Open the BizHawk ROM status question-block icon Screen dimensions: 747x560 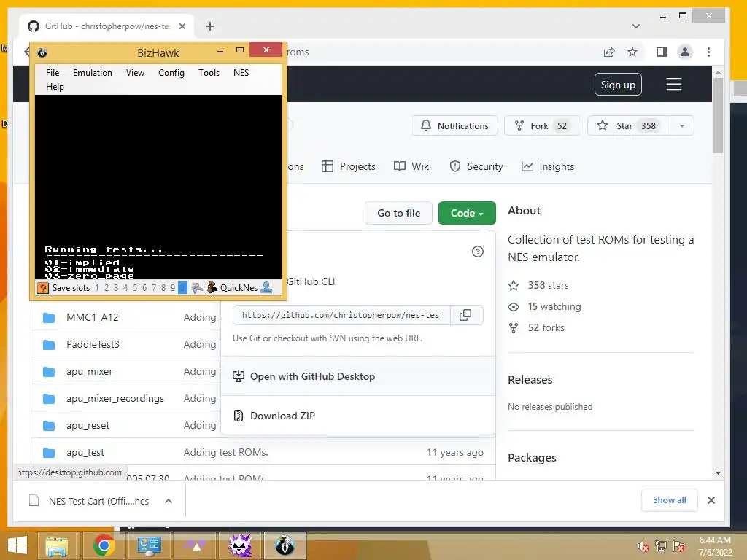point(43,287)
